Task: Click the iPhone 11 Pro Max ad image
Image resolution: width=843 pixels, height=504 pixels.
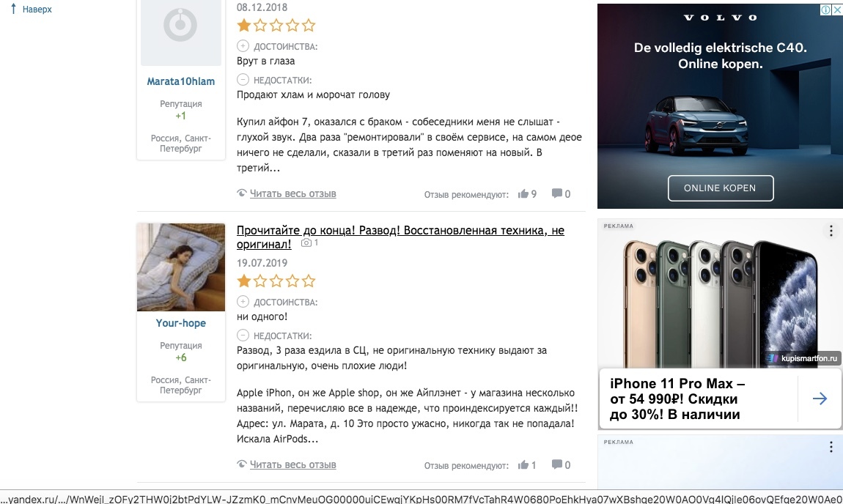Action: tap(720, 301)
